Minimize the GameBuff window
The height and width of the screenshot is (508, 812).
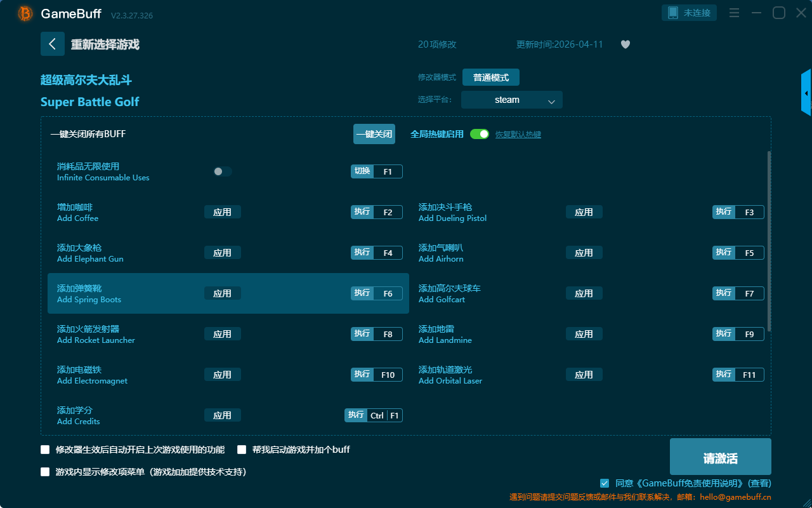click(756, 13)
